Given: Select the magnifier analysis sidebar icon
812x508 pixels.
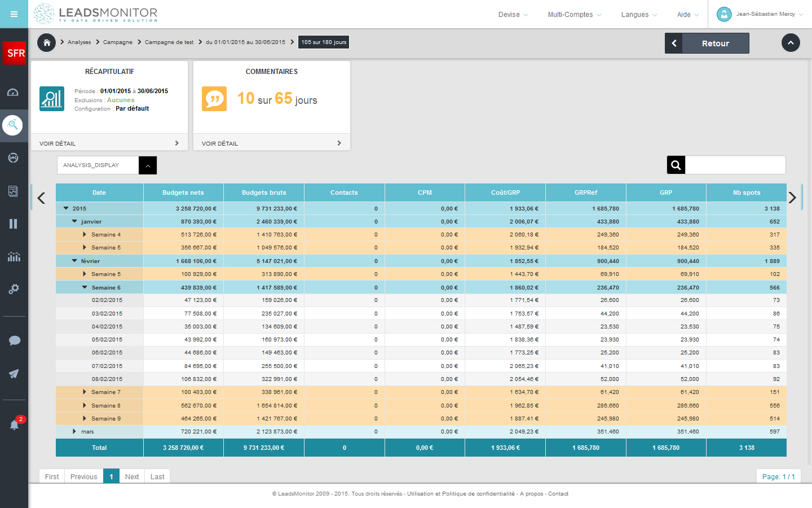Looking at the screenshot, I should (x=12, y=125).
